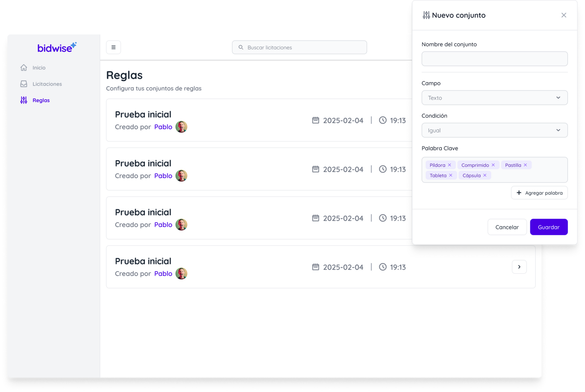
Task: Click Pablo's avatar in first rule card
Action: pyautogui.click(x=181, y=127)
